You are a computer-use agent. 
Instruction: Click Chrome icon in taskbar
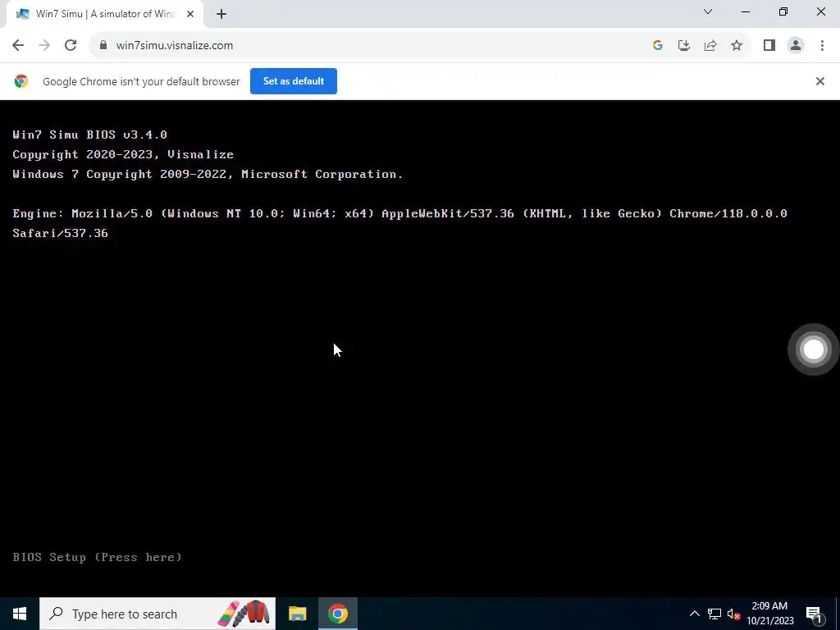(x=338, y=614)
